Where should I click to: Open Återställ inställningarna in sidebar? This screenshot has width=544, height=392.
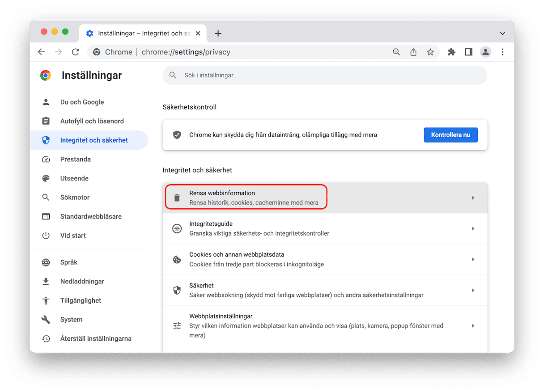tap(96, 338)
